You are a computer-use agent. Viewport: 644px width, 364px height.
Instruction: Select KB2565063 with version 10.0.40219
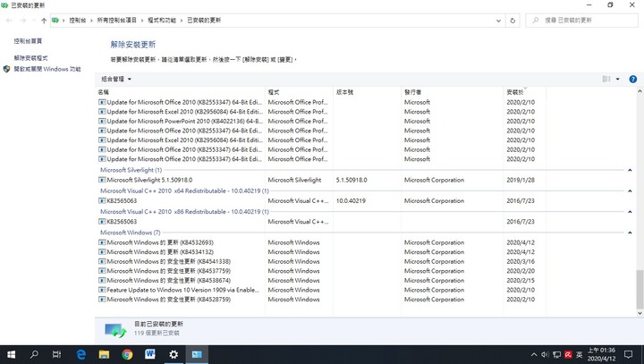(x=322, y=201)
